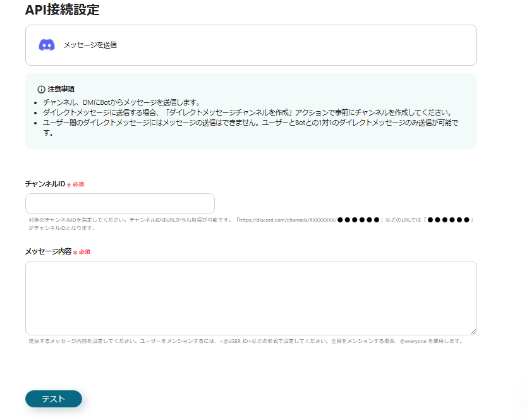The width and height of the screenshot is (527, 420).
Task: Select the メッセージを送信 action card text
Action: pos(90,45)
